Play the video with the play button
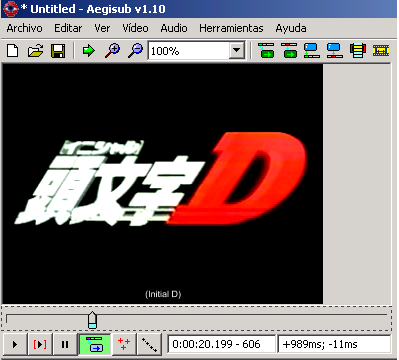 click(x=15, y=344)
